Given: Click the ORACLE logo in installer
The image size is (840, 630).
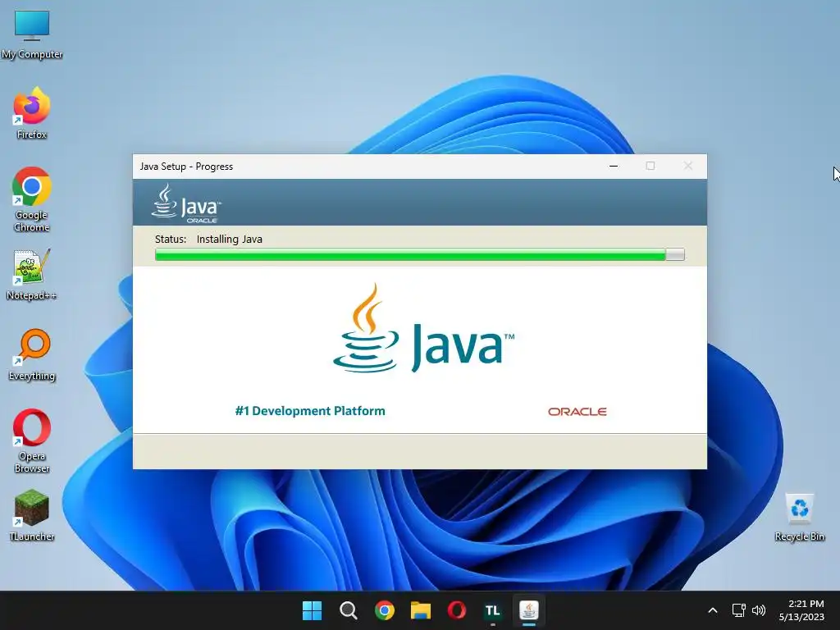Looking at the screenshot, I should click(577, 412).
